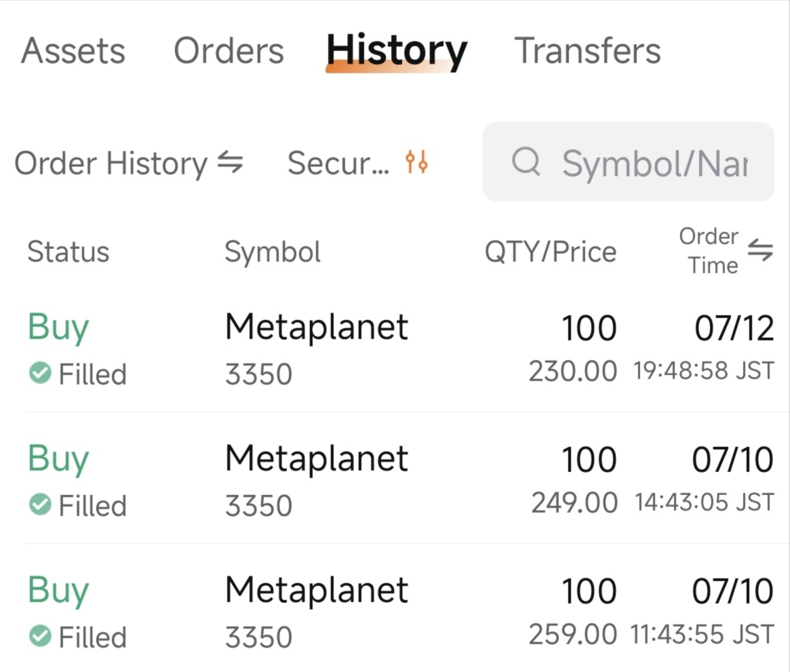Image resolution: width=790 pixels, height=672 pixels.
Task: Open the orange filter sliders icon
Action: pyautogui.click(x=416, y=161)
